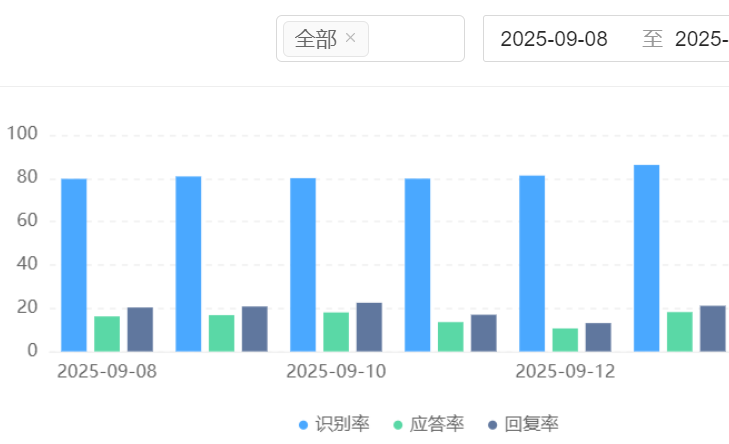
Task: Toggle the 识别率 series in legend
Action: click(x=334, y=424)
